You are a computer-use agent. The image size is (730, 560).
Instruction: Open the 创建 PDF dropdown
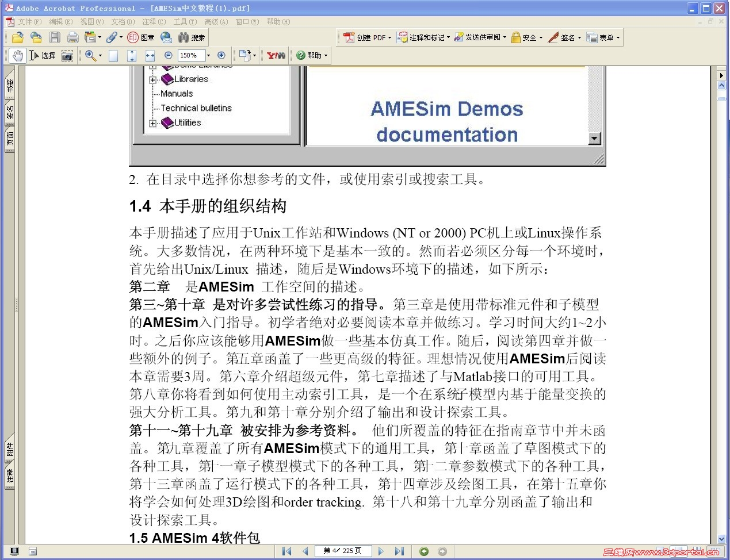(x=367, y=37)
